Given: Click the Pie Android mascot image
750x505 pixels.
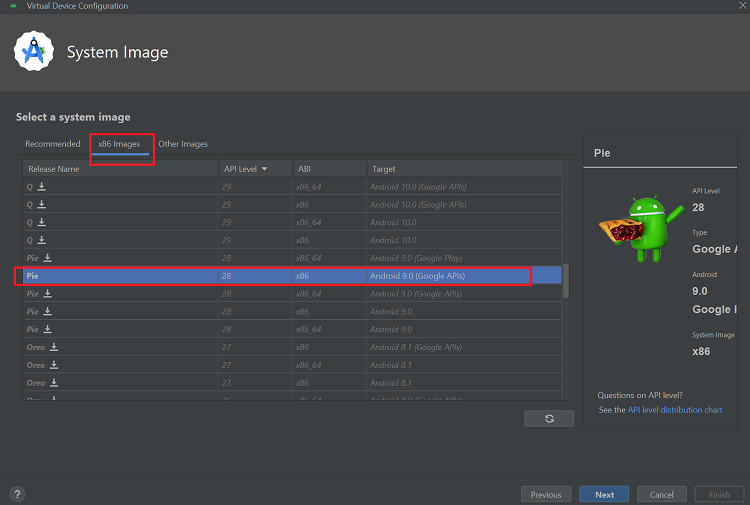Looking at the screenshot, I should [641, 229].
